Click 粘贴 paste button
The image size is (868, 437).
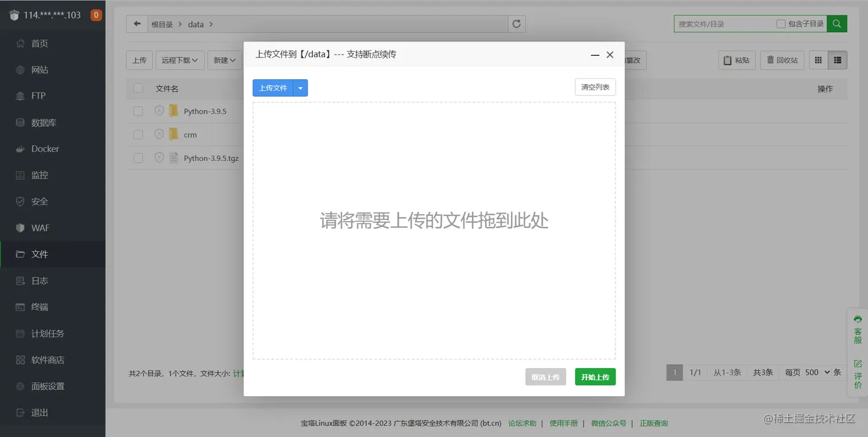point(737,60)
